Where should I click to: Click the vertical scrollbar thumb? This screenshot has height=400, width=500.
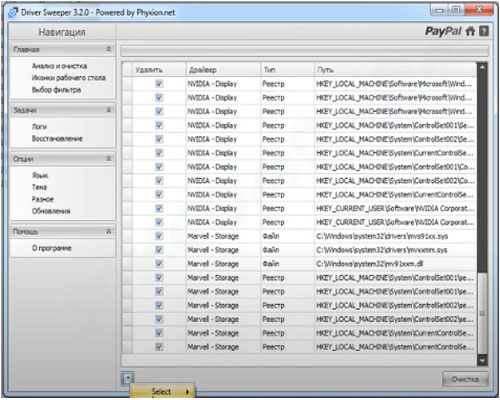pyautogui.click(x=482, y=313)
